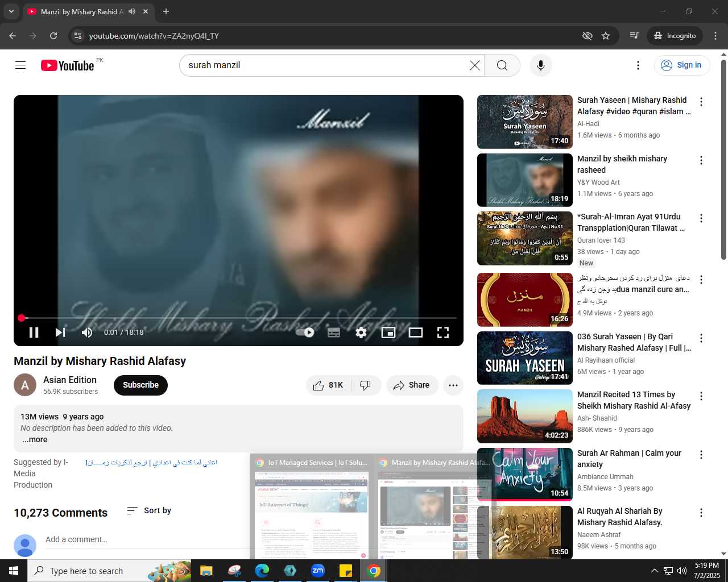Open the YouTube guide hamburger menu
Screen dimensions: 728x582
20,65
